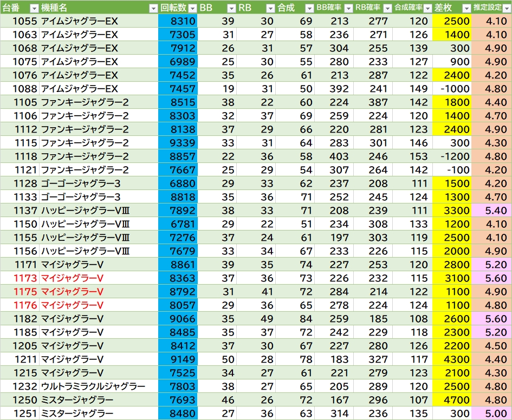Open the 機種名 column filter dropdown
This screenshot has width=512, height=420.
pos(153,9)
